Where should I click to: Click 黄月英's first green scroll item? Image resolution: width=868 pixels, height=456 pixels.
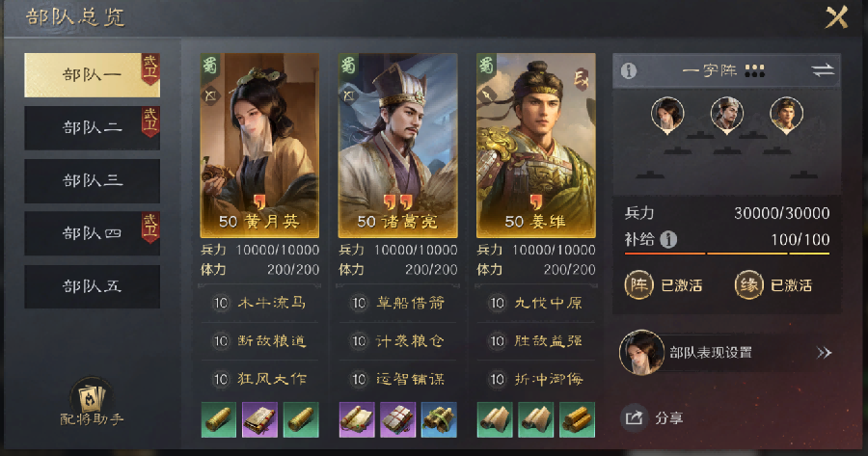click(x=219, y=419)
